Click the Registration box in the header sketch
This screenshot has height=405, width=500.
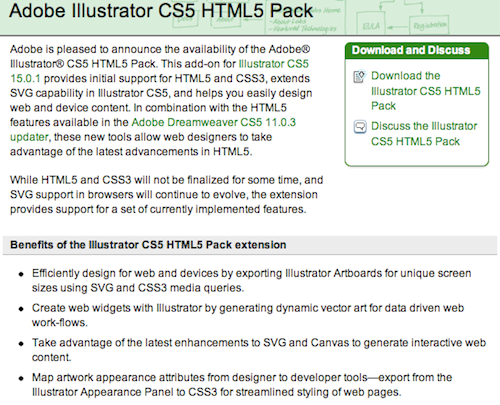[x=429, y=25]
